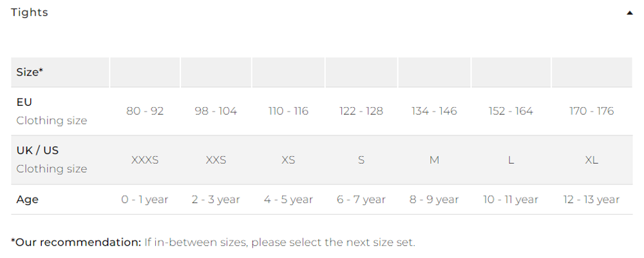Select the XL clothing size cell
The width and height of the screenshot is (644, 258).
click(x=591, y=160)
